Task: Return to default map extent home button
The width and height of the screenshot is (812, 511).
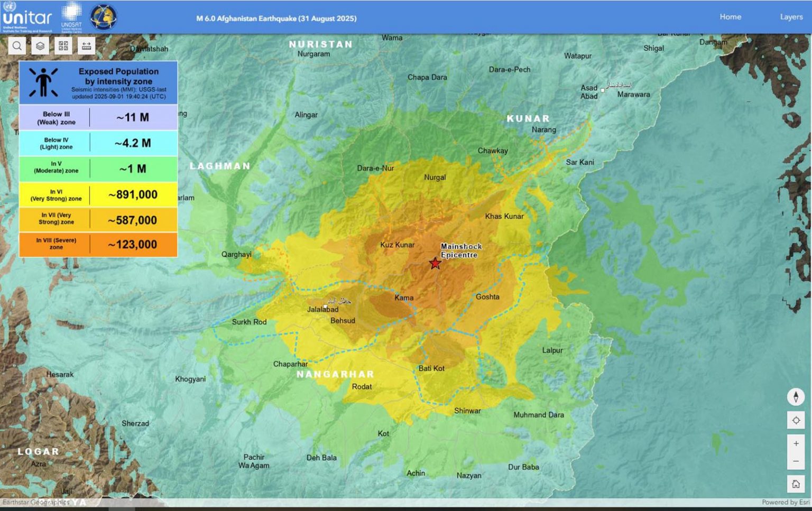Action: pyautogui.click(x=796, y=484)
